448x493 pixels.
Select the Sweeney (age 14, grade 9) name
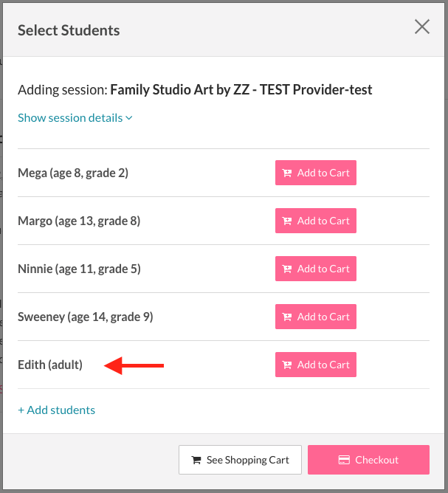coord(85,317)
